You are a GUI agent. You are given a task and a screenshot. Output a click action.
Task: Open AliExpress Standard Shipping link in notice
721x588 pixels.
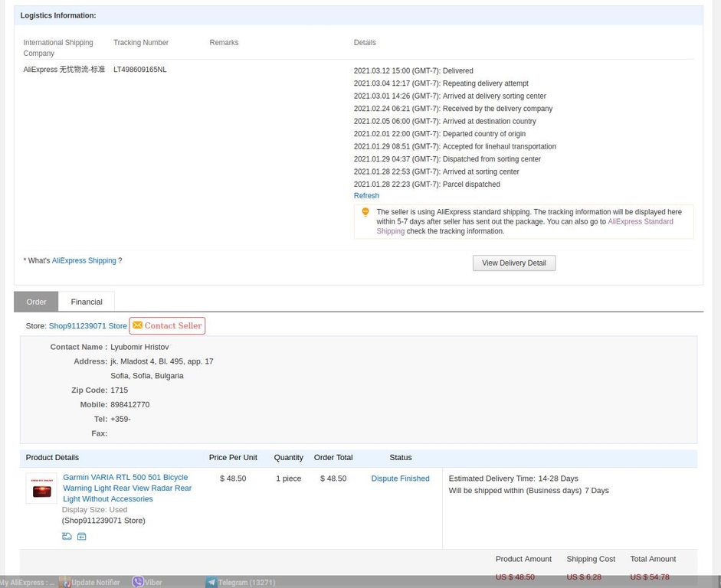coord(640,222)
